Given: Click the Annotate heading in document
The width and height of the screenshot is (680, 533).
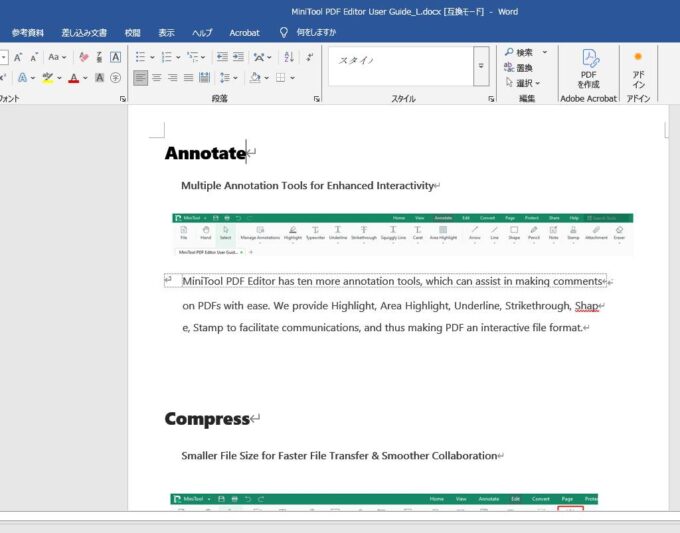Looking at the screenshot, I should 205,153.
